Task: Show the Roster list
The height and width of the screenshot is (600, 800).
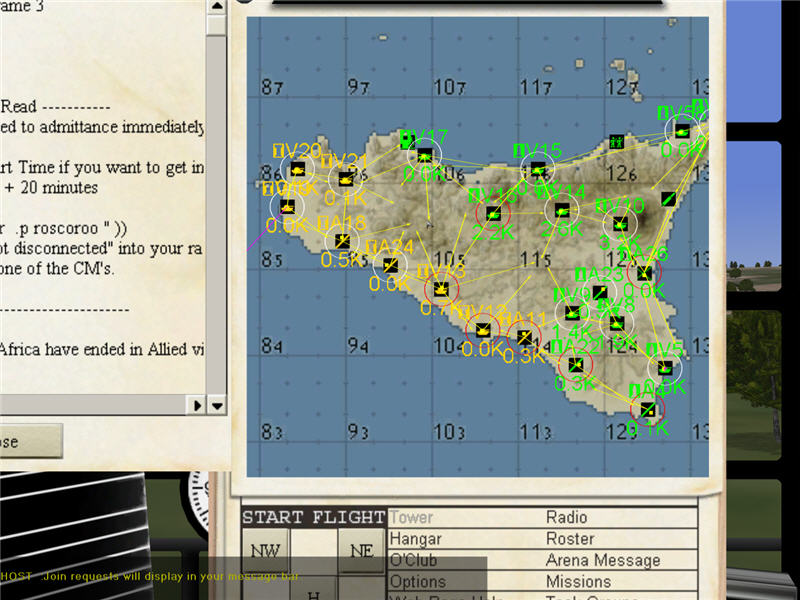Action: (x=570, y=539)
